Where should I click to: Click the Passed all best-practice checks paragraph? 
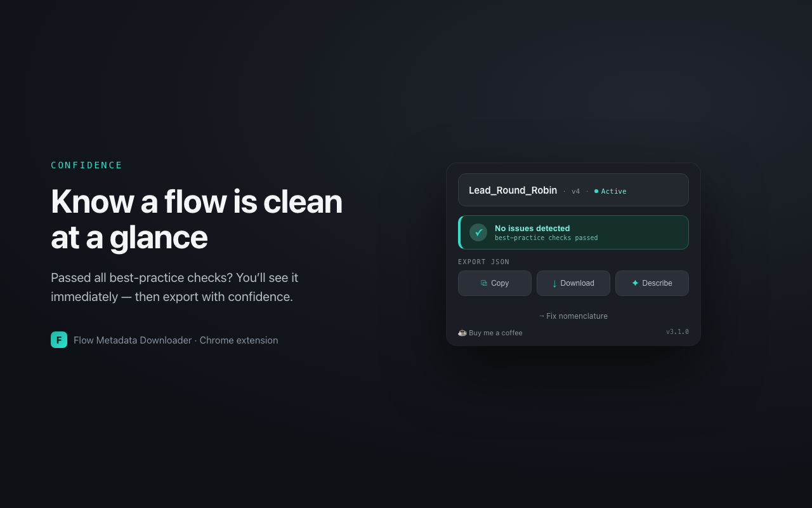click(174, 287)
